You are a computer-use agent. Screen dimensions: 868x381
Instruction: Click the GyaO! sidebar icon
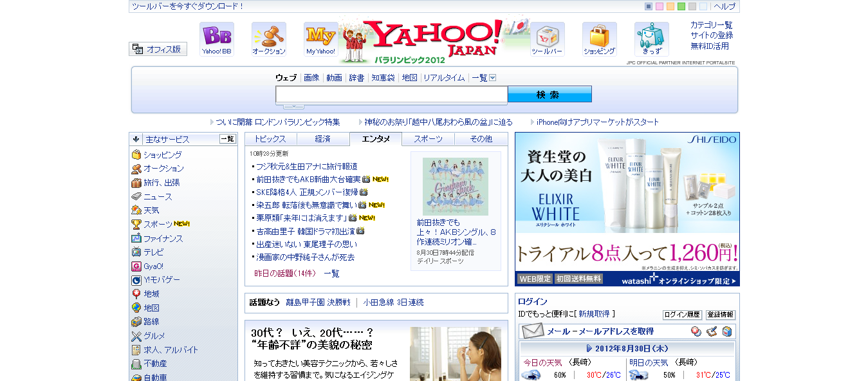(x=136, y=266)
